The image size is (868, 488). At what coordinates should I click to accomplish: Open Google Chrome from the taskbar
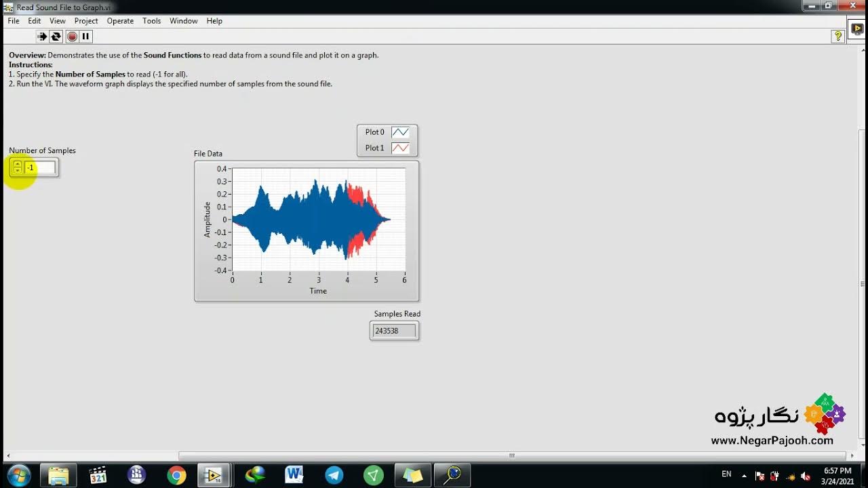pyautogui.click(x=176, y=475)
